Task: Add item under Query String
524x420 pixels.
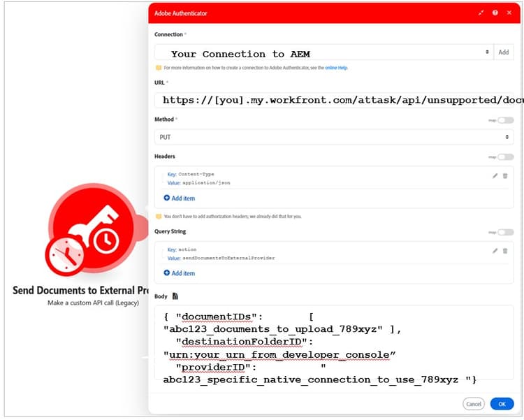Action: tap(179, 273)
